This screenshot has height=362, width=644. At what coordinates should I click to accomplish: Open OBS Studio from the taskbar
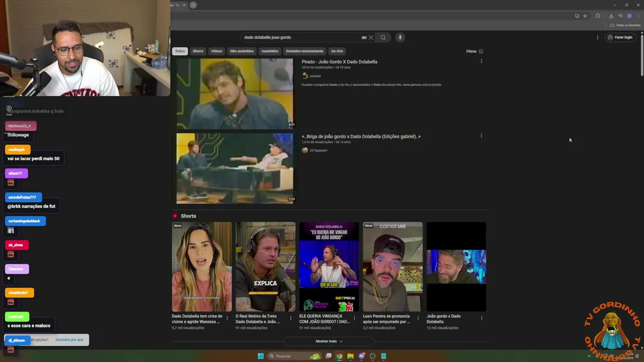(x=372, y=356)
